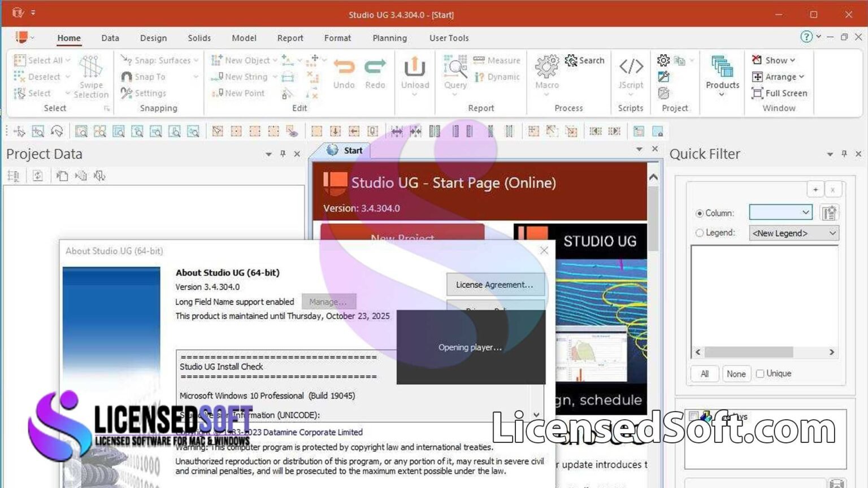
Task: Click the New Point tool
Action: pyautogui.click(x=237, y=93)
